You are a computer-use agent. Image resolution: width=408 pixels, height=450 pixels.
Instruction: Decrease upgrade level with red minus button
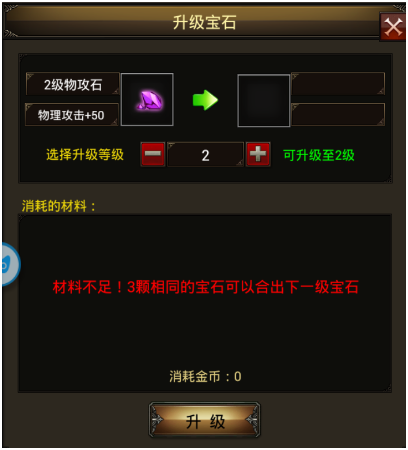[153, 154]
